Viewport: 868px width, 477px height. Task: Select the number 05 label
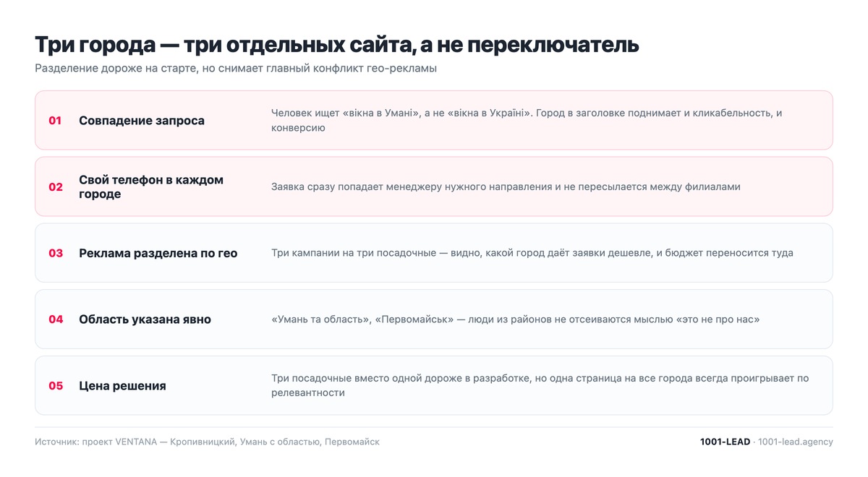[56, 386]
